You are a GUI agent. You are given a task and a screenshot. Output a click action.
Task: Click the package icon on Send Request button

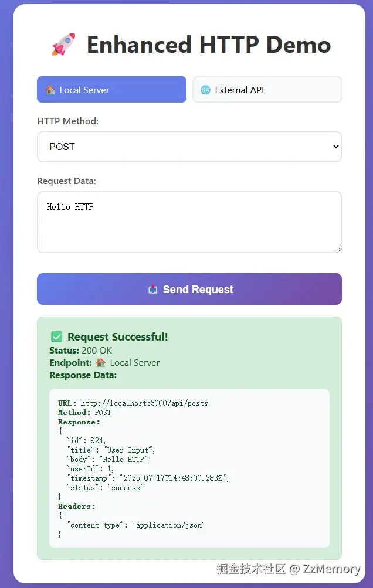point(152,288)
